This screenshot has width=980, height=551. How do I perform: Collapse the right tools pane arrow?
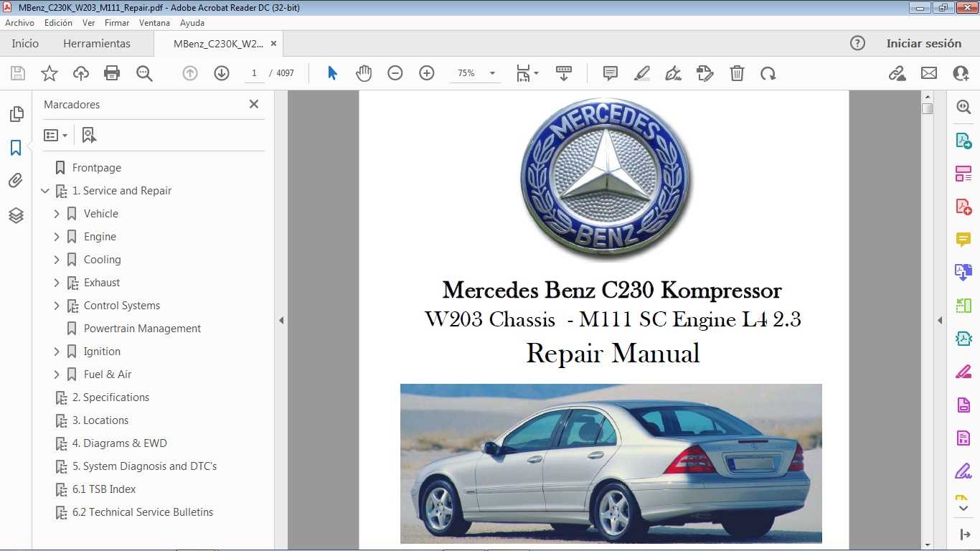tap(940, 321)
